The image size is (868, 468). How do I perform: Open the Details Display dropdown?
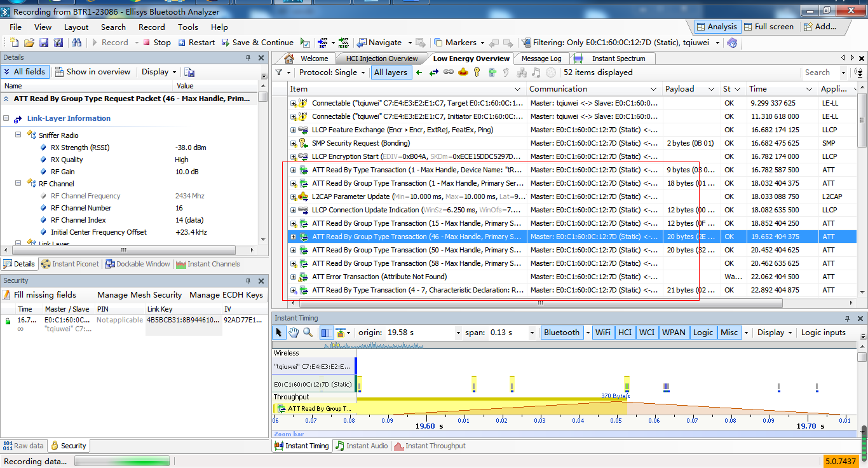[x=159, y=72]
